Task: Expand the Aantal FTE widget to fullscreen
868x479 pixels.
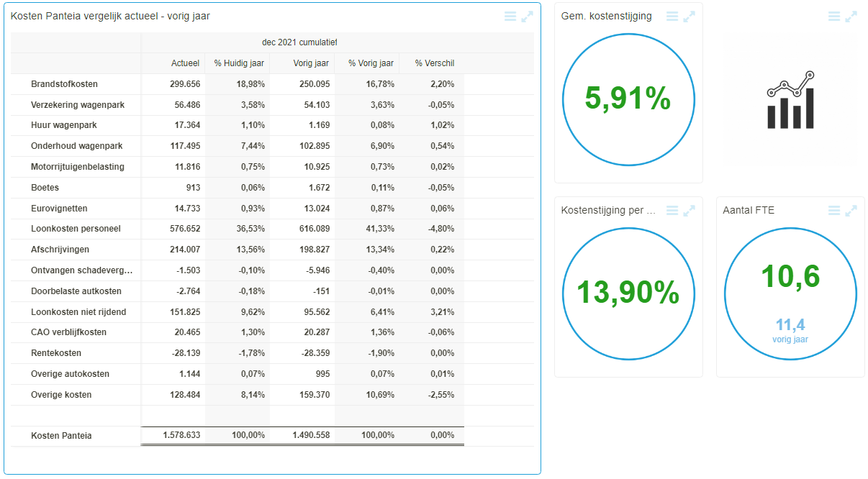Action: [x=851, y=210]
